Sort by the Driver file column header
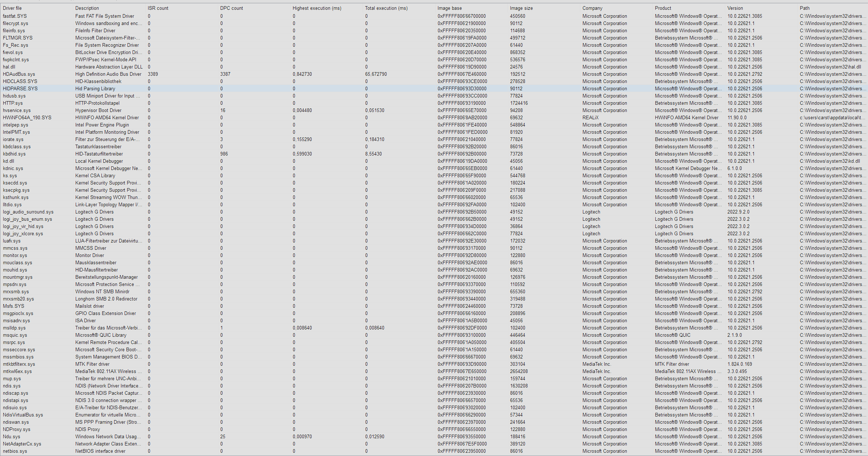868x456 pixels. click(12, 8)
